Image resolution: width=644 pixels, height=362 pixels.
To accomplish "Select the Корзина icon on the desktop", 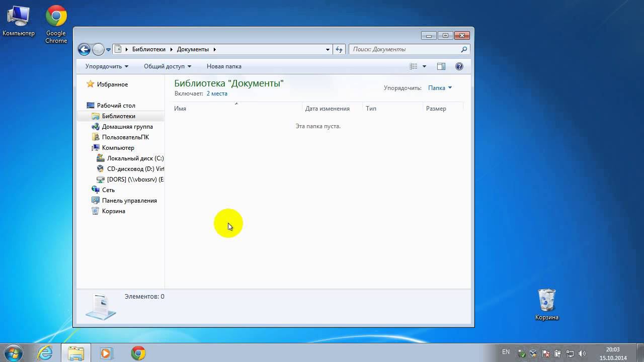I will tap(547, 305).
